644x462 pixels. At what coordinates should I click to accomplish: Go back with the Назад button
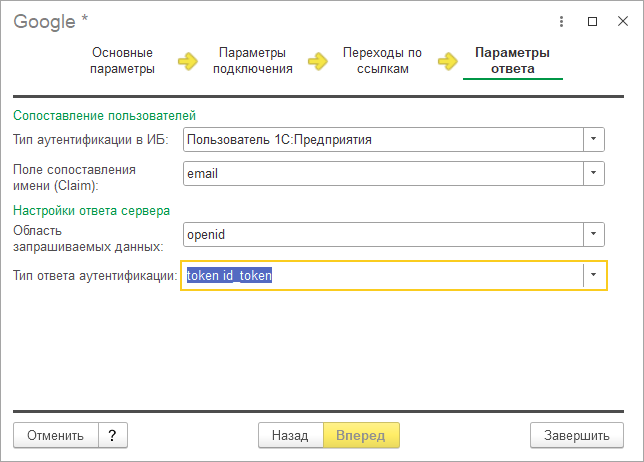point(290,436)
